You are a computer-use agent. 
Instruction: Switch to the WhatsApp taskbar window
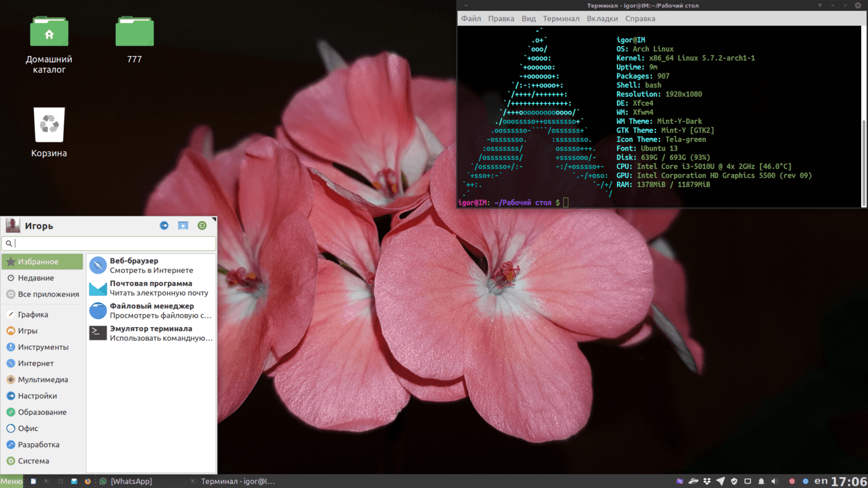125,481
